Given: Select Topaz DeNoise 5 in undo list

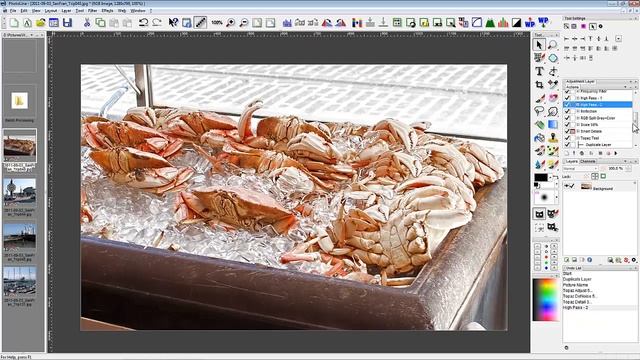Looking at the screenshot, I should 580,296.
